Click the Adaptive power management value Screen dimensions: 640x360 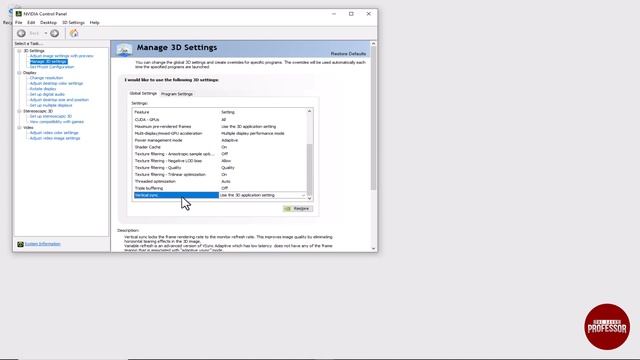point(229,140)
